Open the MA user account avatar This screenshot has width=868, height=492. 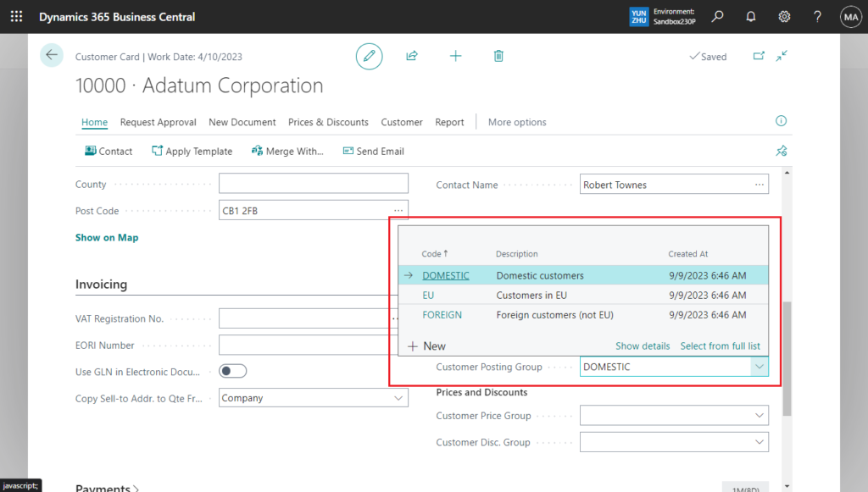pos(851,17)
